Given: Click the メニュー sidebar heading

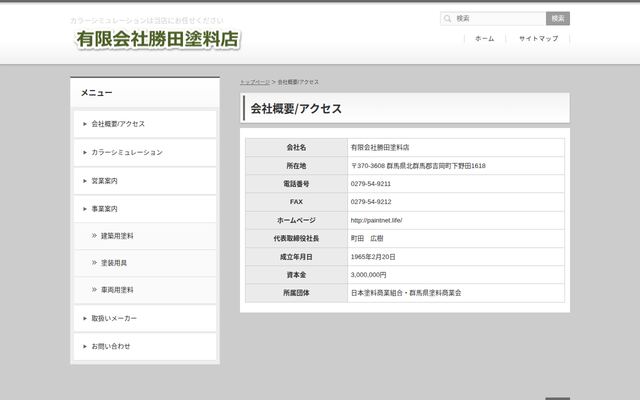Looking at the screenshot, I should coord(96,93).
